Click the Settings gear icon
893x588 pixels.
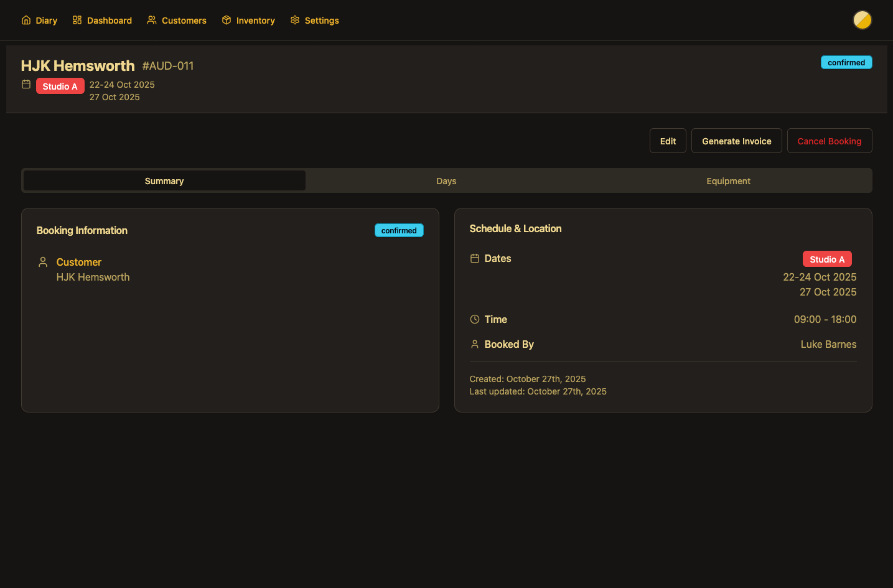(x=295, y=20)
